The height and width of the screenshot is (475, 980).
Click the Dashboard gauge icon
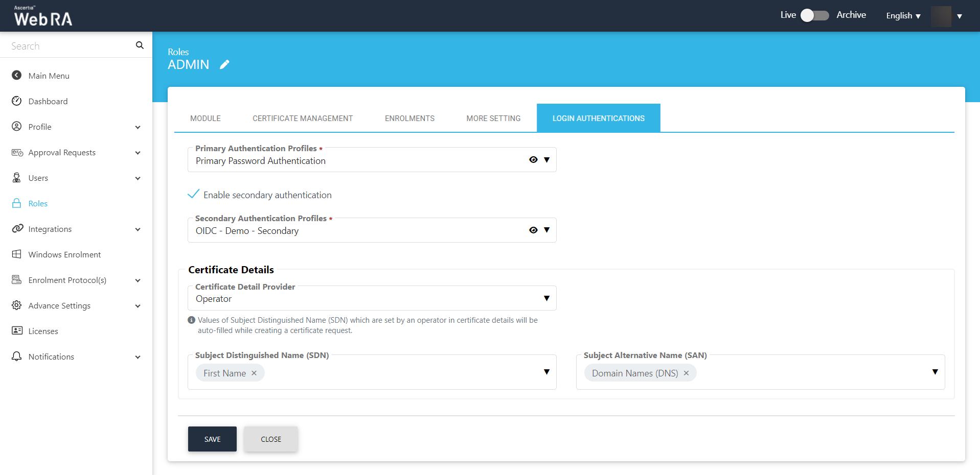[17, 101]
